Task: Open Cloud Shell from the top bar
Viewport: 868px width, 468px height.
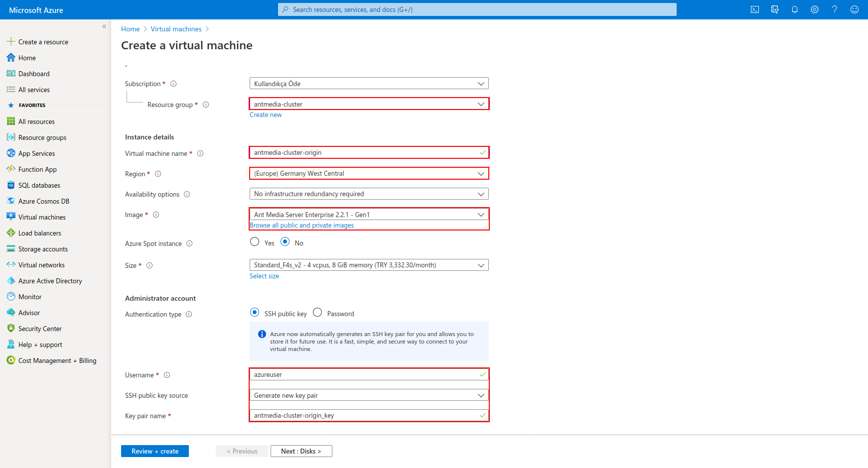Action: click(x=755, y=9)
